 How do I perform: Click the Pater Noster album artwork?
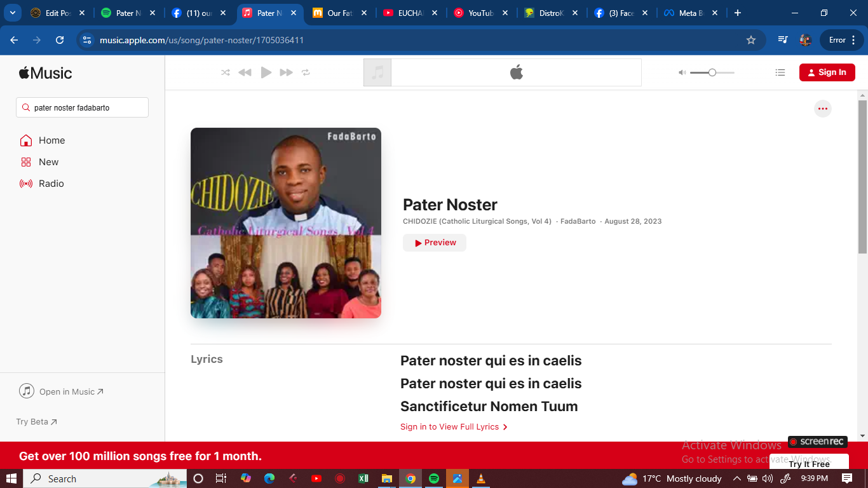pos(286,223)
